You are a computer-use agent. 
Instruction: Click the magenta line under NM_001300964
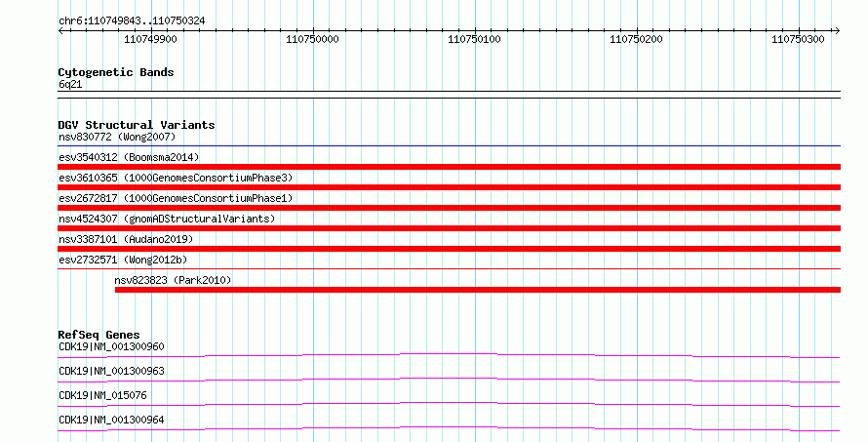point(449,428)
